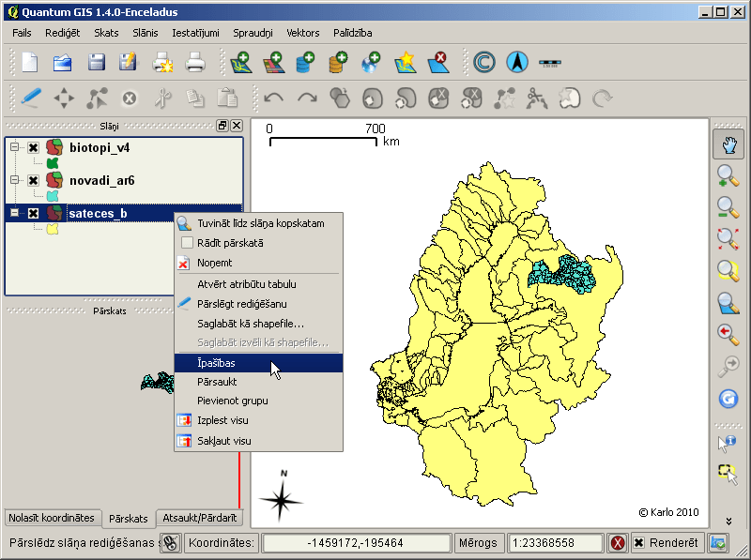Click the green symbol swatch under biotopi_v4
Screen dimensions: 751x560
click(x=53, y=164)
